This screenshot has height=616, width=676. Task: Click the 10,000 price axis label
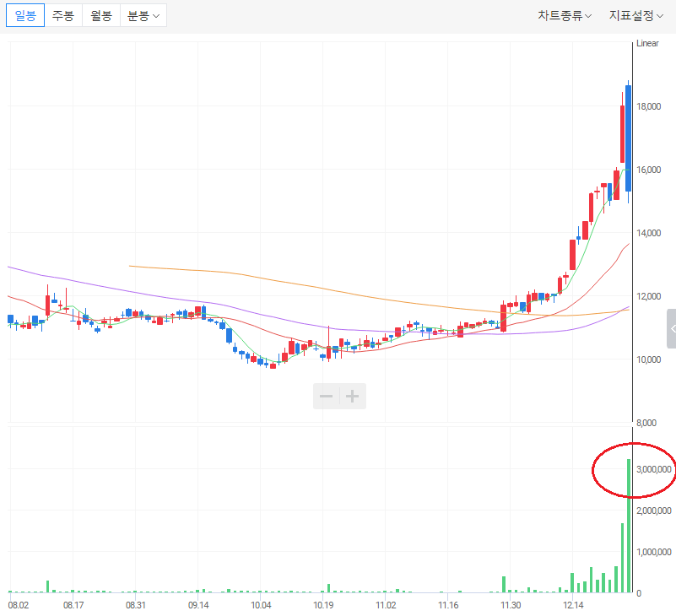648,359
